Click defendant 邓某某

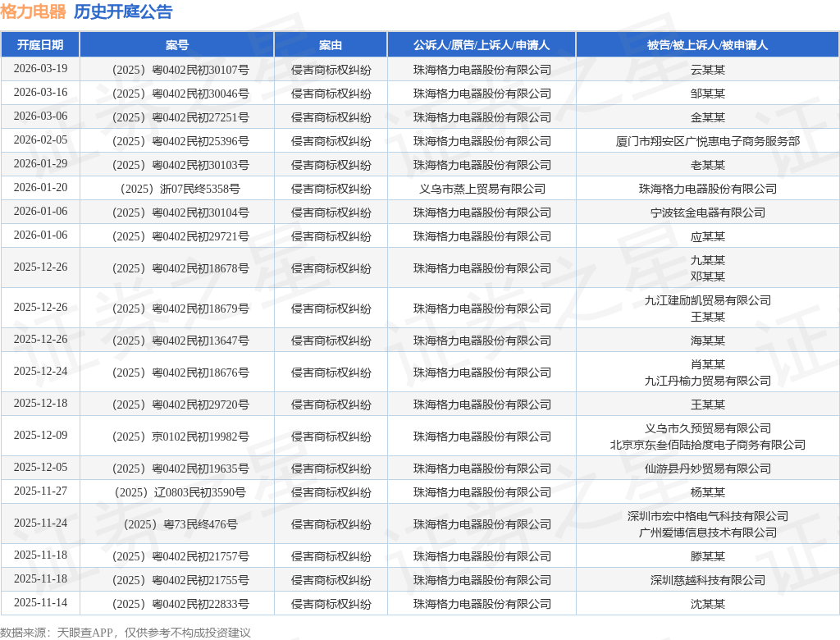(708, 276)
